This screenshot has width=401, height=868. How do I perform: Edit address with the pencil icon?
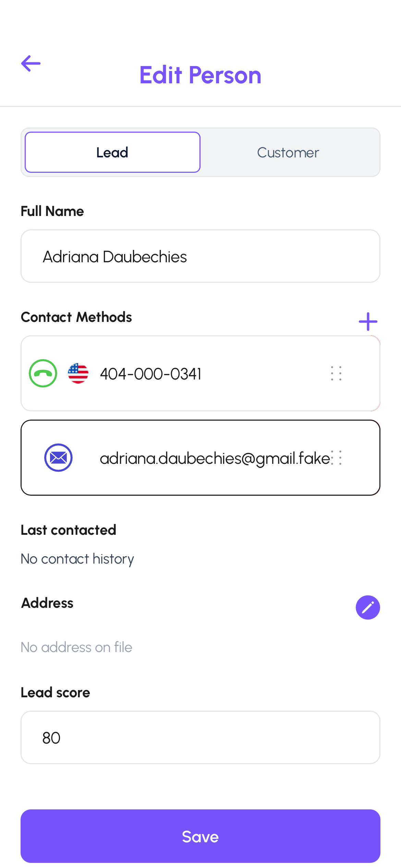(368, 607)
